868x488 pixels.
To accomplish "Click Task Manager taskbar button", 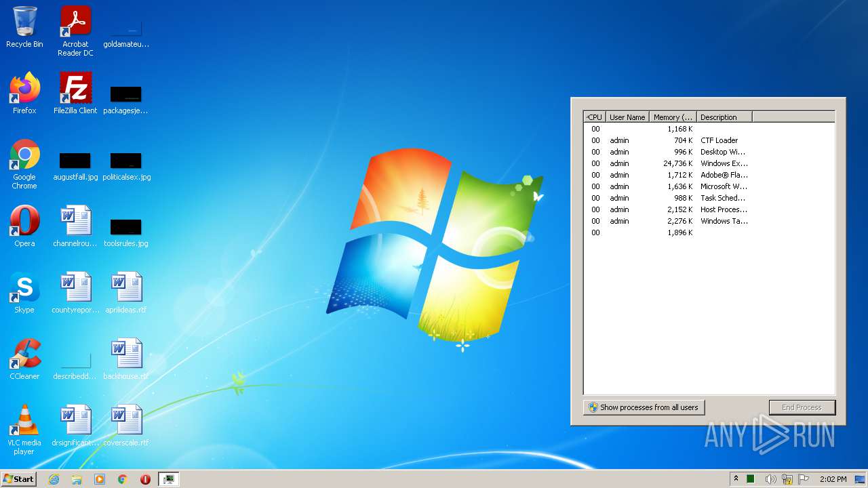I will click(x=168, y=479).
